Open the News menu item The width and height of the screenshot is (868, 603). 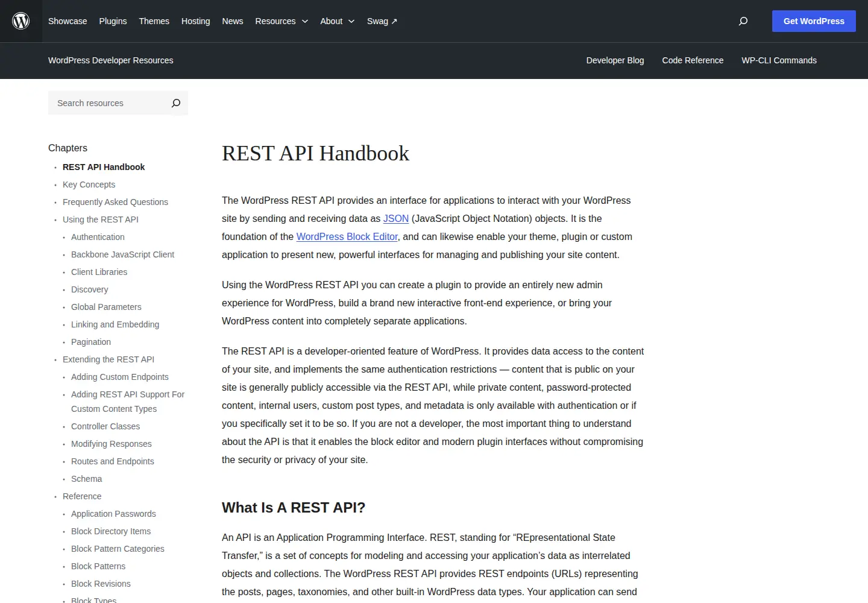click(x=233, y=21)
